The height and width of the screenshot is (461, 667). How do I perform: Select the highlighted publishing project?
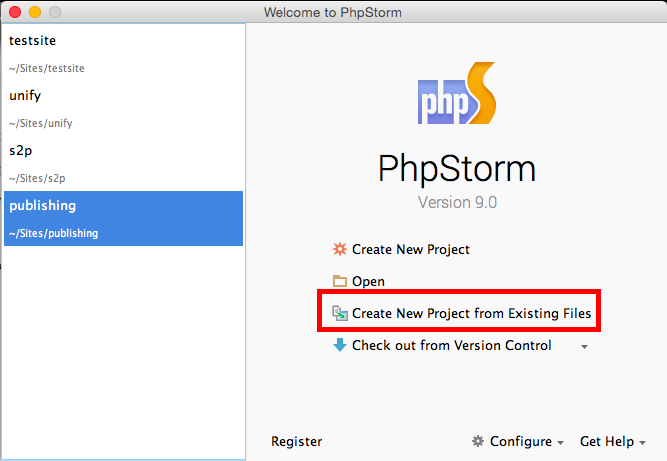[x=123, y=218]
